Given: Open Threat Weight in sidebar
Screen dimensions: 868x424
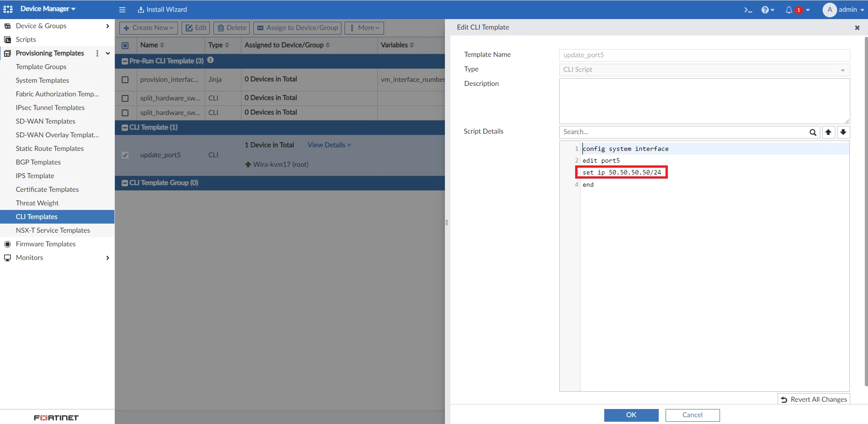Looking at the screenshot, I should [x=37, y=203].
